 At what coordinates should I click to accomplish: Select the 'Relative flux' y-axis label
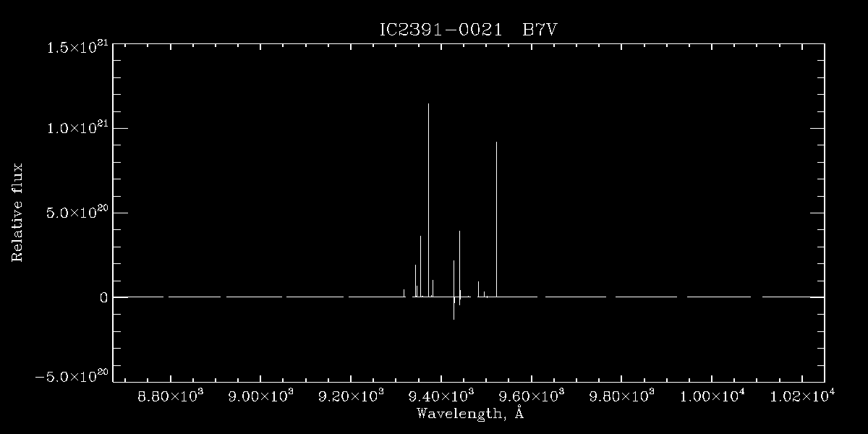(17, 213)
